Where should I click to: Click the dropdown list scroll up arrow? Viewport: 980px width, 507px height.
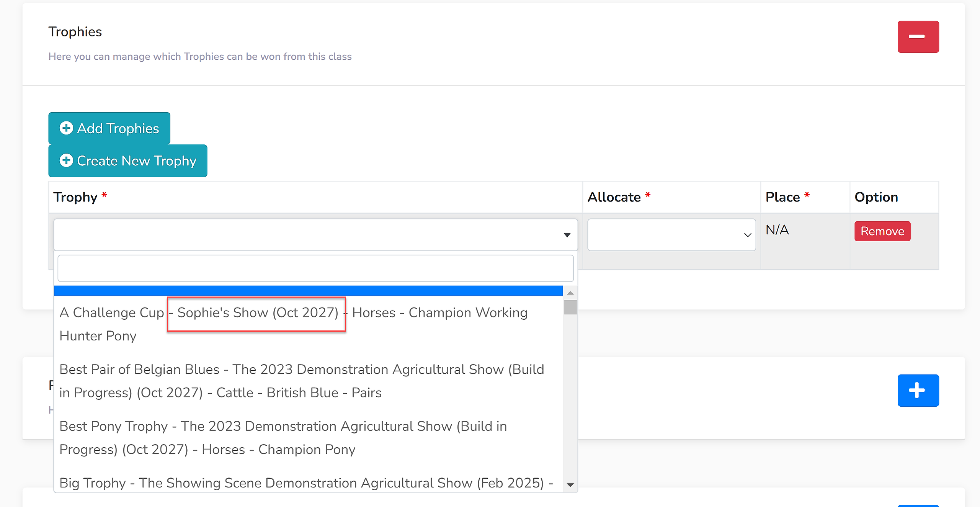[570, 293]
